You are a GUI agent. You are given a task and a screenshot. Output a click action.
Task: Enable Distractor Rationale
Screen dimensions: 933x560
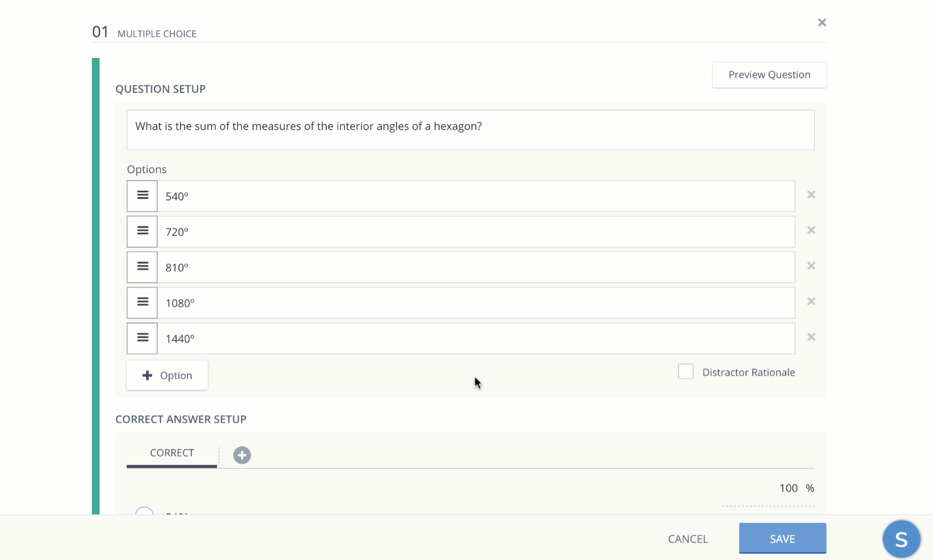(x=686, y=371)
